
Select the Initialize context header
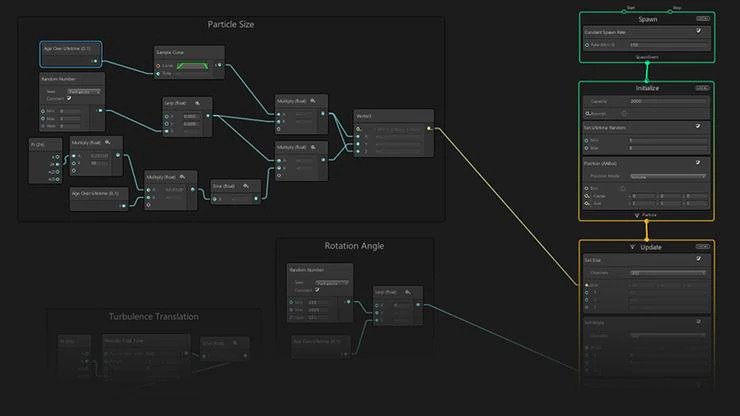tap(647, 88)
